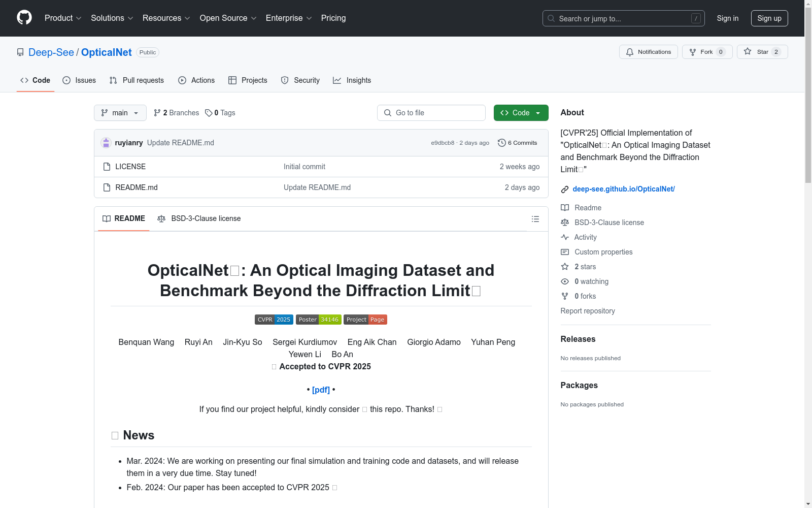Click the pulse icon next to Activity

565,237
